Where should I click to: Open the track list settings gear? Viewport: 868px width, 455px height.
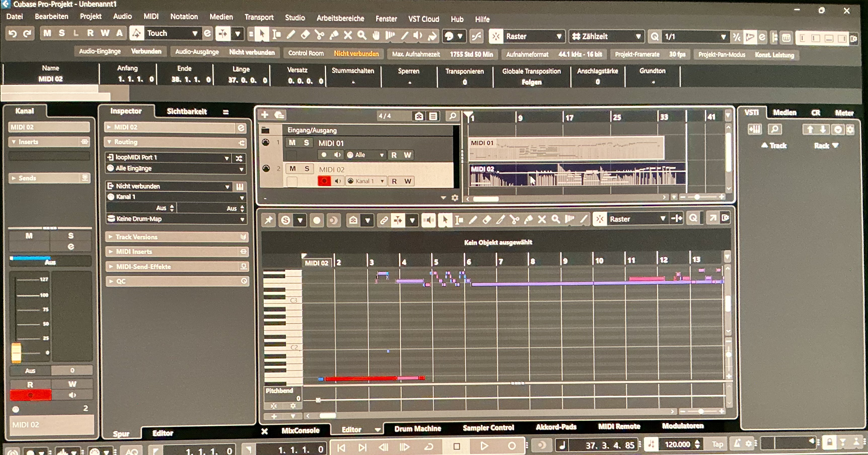455,198
